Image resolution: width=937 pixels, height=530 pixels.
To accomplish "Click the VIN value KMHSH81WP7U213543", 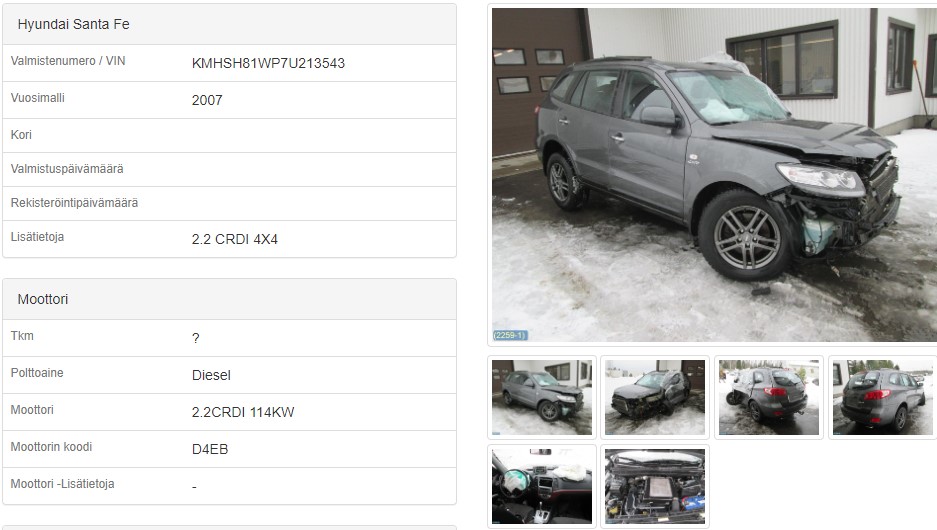I will pos(268,63).
